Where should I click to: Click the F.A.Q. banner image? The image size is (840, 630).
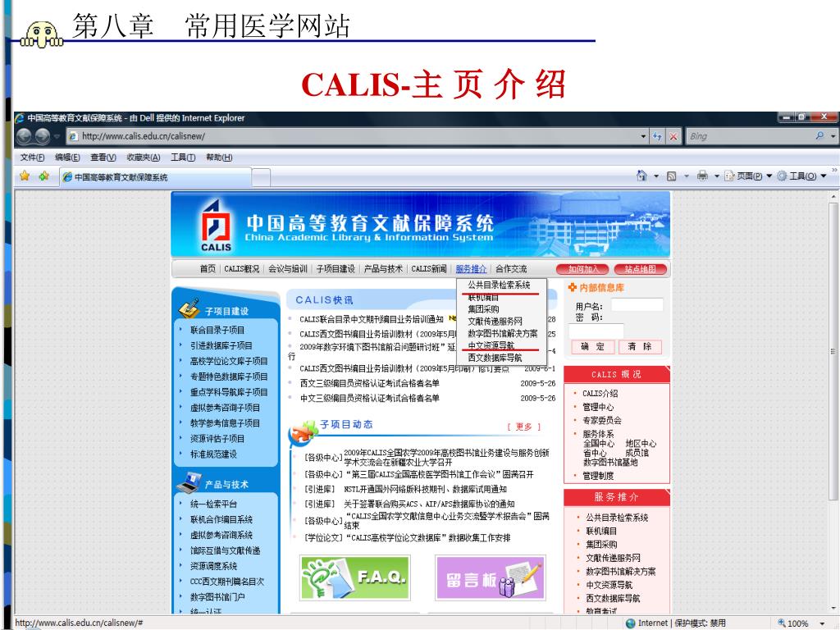[355, 577]
